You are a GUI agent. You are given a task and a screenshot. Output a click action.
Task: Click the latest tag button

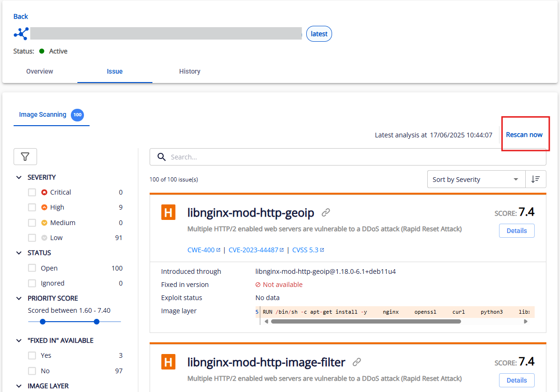[319, 34]
